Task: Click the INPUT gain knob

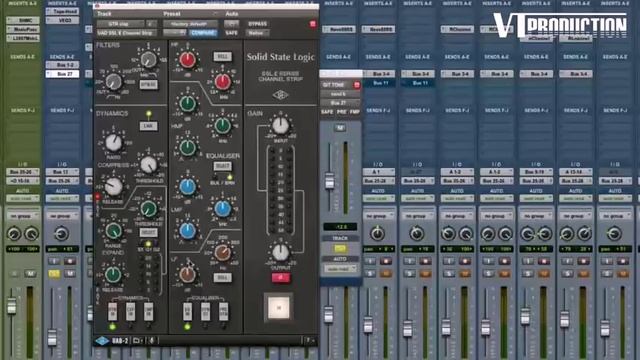Action: 280,126
